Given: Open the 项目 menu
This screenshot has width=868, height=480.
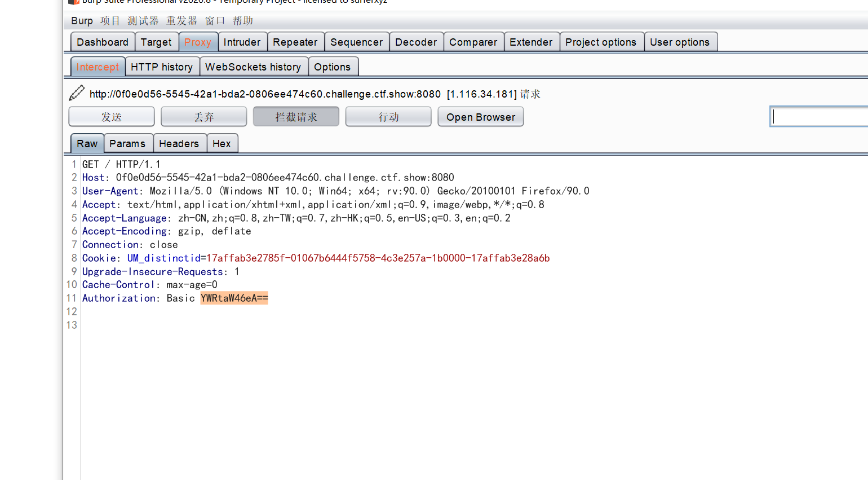Looking at the screenshot, I should click(x=110, y=21).
